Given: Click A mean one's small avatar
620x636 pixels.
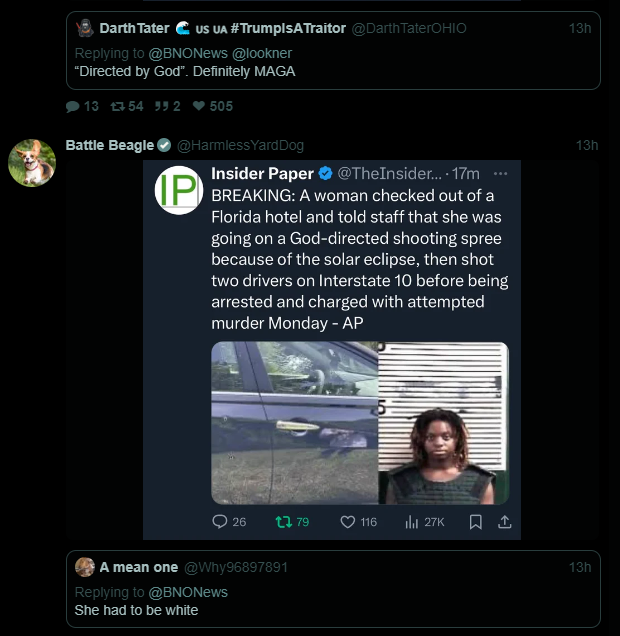Looking at the screenshot, I should click(85, 567).
